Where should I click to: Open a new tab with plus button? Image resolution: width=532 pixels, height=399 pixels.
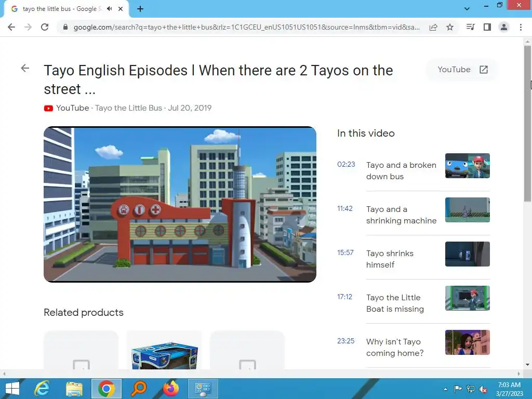[140, 9]
